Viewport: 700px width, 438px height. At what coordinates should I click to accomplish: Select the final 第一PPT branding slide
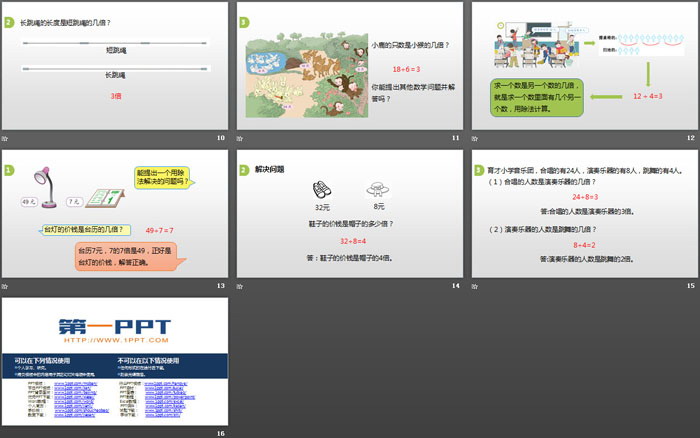tap(114, 362)
